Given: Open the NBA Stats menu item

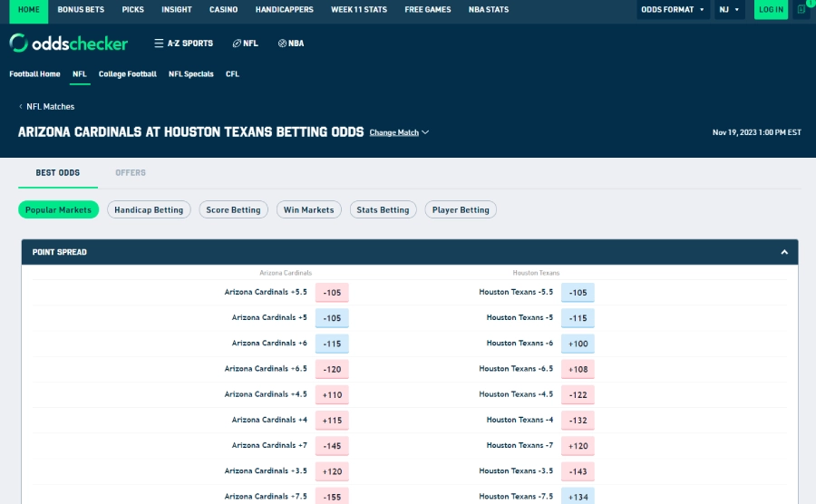Looking at the screenshot, I should coord(489,9).
